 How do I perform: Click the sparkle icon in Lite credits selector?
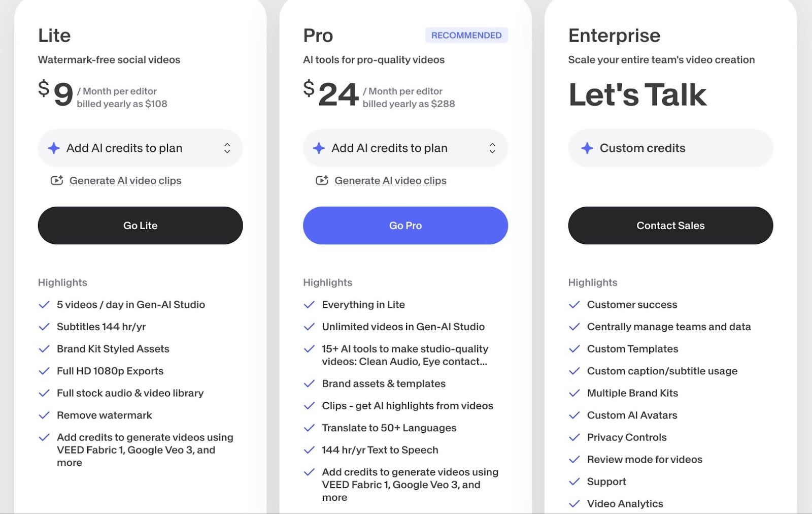[54, 148]
